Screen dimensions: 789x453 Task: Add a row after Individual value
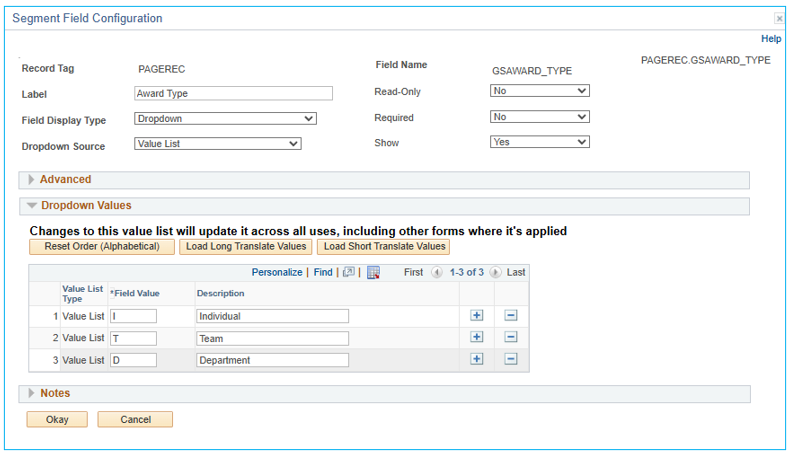coord(477,316)
